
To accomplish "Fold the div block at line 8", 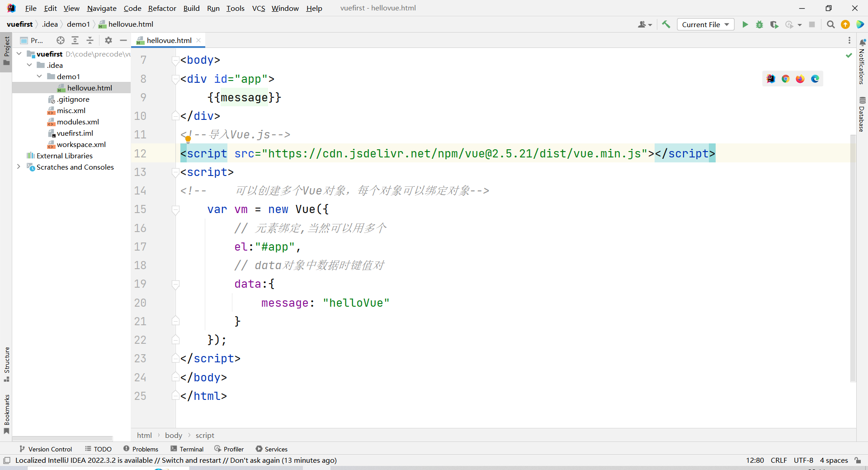I will pyautogui.click(x=175, y=79).
